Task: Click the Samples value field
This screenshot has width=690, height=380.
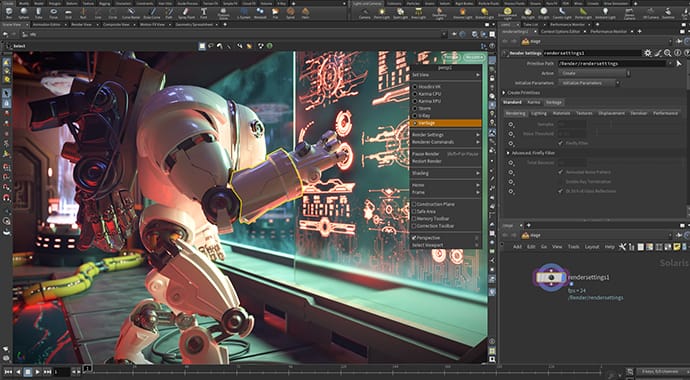Action: click(x=572, y=124)
